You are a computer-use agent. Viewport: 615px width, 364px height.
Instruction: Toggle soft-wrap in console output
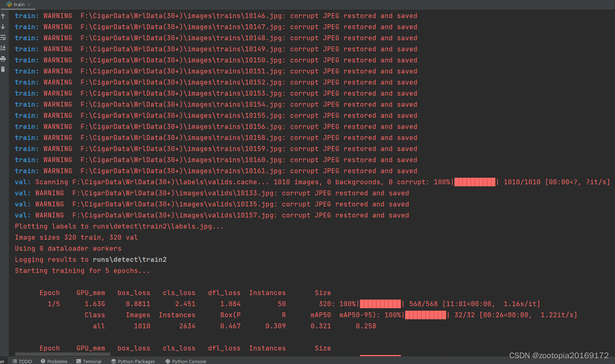point(3,37)
